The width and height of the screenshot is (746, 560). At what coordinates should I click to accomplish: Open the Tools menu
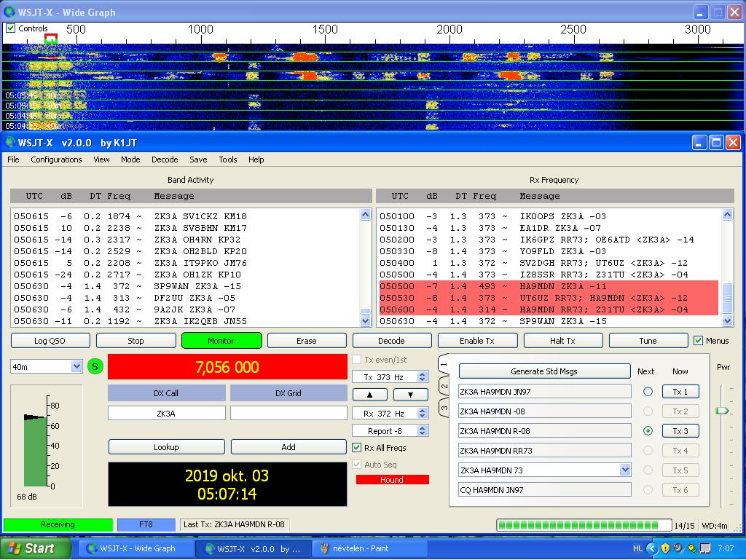point(228,159)
